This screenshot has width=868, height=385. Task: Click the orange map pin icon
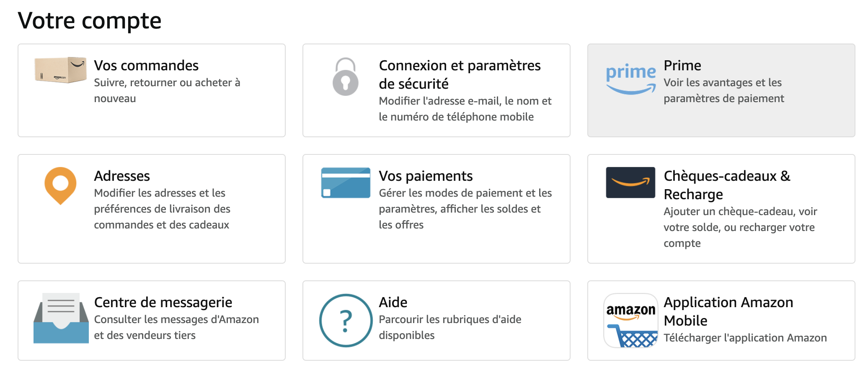[61, 186]
